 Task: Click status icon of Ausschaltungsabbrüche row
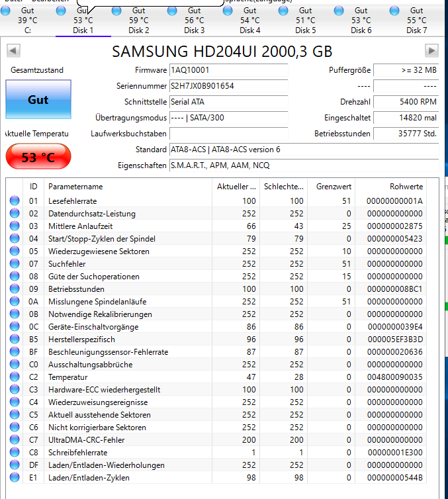15,364
